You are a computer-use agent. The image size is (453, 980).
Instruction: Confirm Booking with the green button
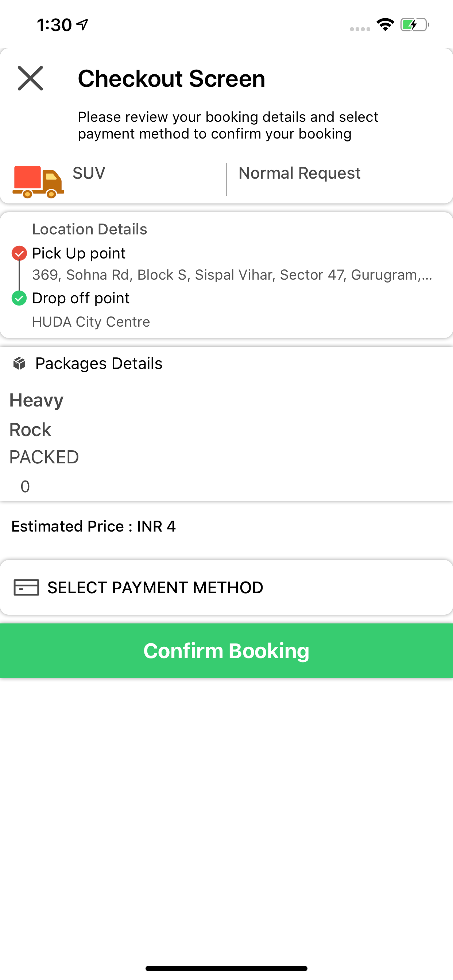pyautogui.click(x=226, y=650)
